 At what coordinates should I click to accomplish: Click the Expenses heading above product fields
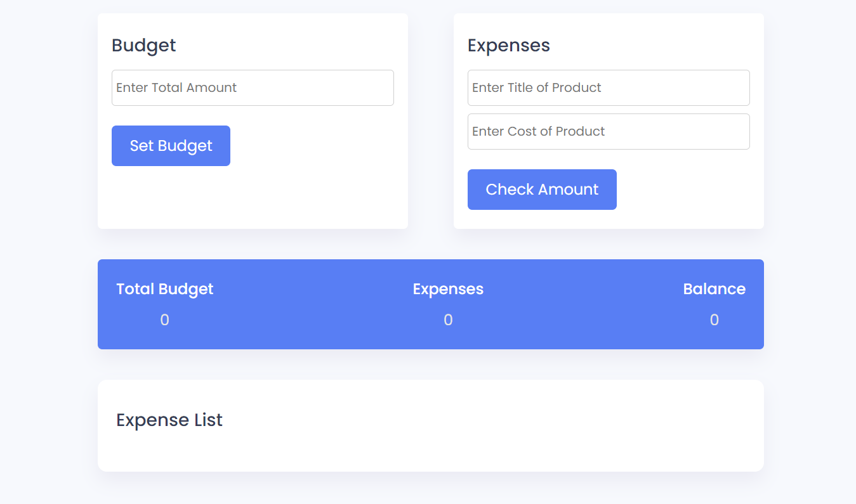point(508,46)
